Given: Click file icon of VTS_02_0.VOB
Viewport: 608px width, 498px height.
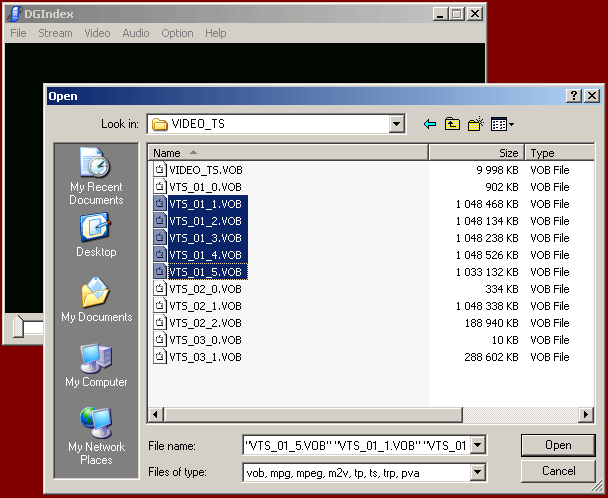Looking at the screenshot, I should [x=159, y=289].
